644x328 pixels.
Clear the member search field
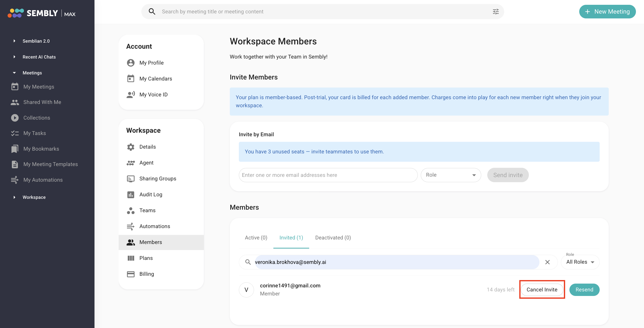coord(548,262)
